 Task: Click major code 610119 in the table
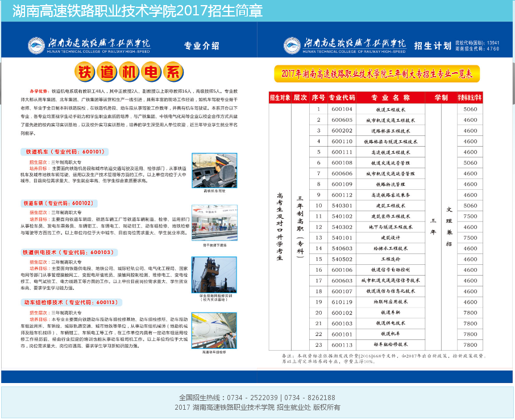click(x=342, y=302)
